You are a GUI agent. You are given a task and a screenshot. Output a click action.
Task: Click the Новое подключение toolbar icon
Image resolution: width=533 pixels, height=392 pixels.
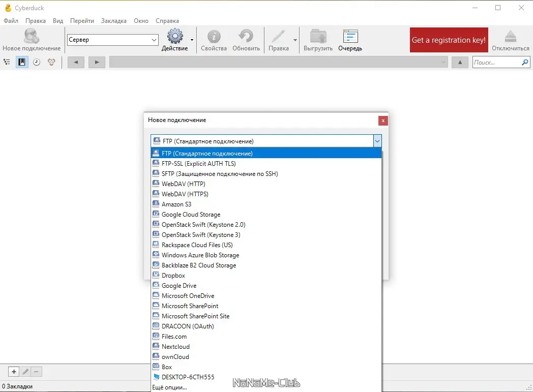(x=31, y=40)
